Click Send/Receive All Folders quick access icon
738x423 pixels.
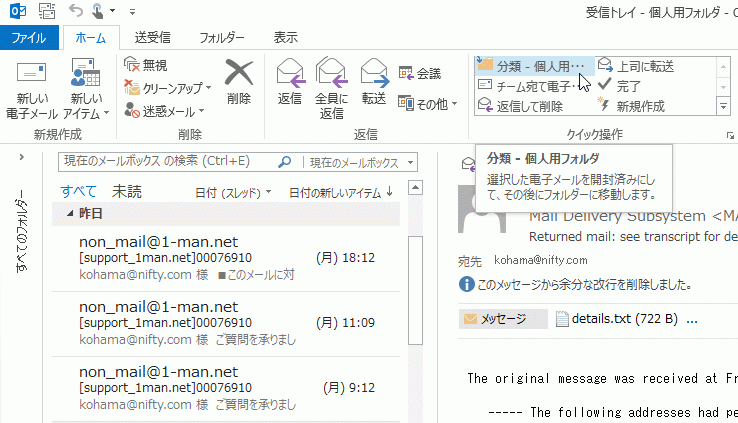pos(47,10)
